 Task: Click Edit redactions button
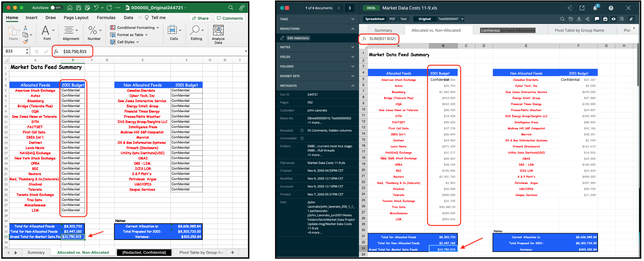pos(298,38)
